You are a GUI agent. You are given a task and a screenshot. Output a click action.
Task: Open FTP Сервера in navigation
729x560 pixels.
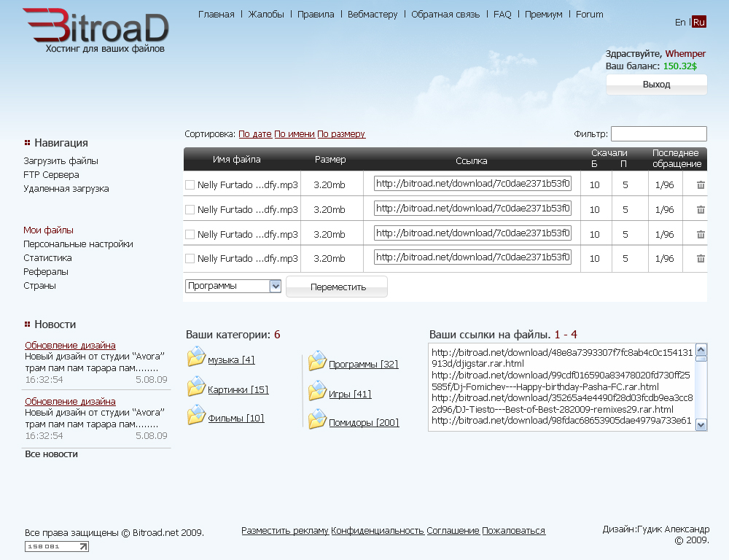coord(51,175)
